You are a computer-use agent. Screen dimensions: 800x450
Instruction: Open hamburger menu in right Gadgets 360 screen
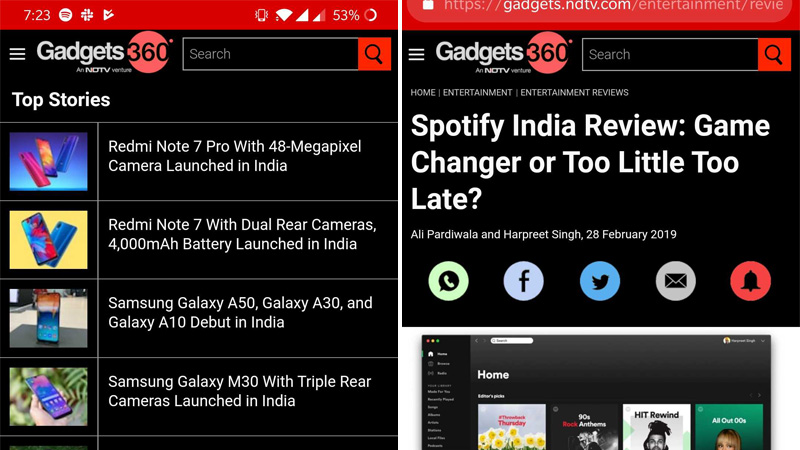(416, 54)
